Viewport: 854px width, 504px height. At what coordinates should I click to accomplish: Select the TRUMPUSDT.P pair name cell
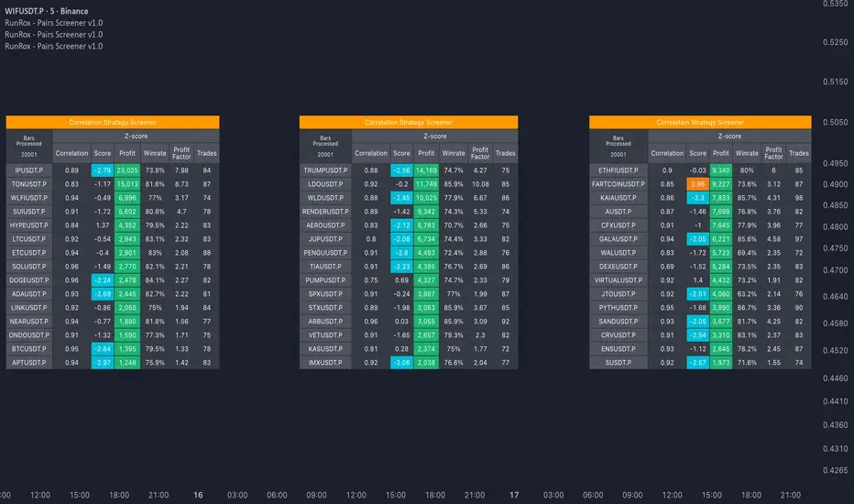[x=325, y=170]
